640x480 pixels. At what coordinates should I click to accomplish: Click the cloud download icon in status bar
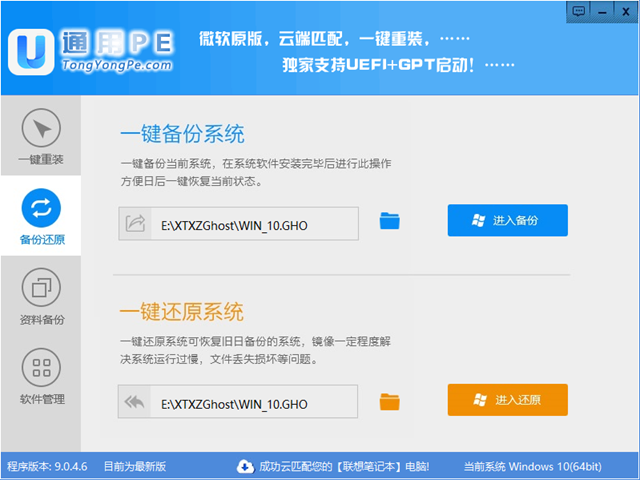tap(245, 466)
